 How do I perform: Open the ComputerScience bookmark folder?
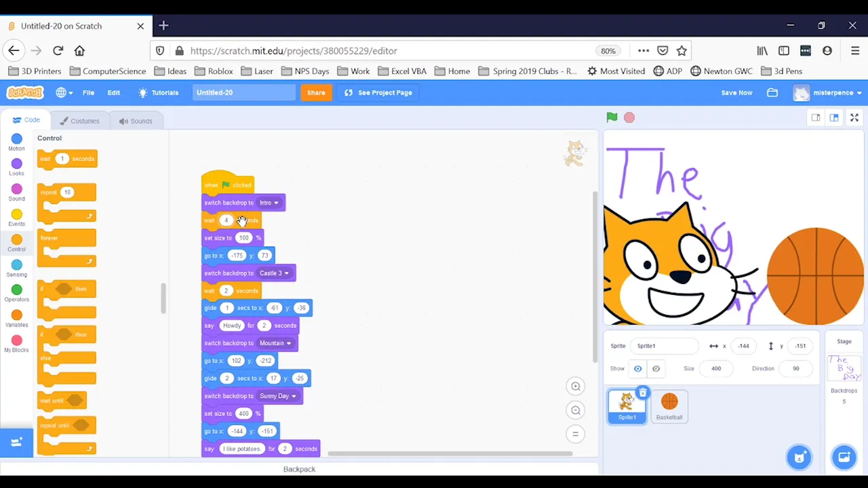point(108,71)
